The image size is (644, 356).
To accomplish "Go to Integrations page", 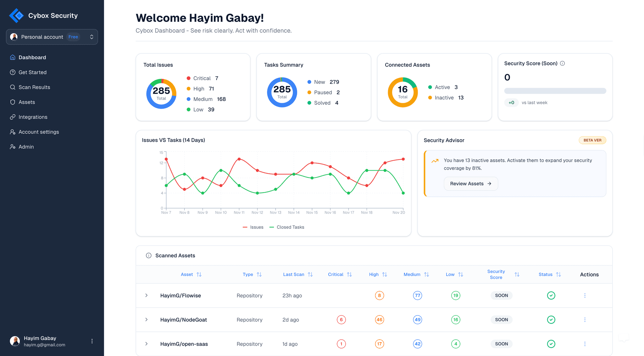I will pyautogui.click(x=33, y=117).
